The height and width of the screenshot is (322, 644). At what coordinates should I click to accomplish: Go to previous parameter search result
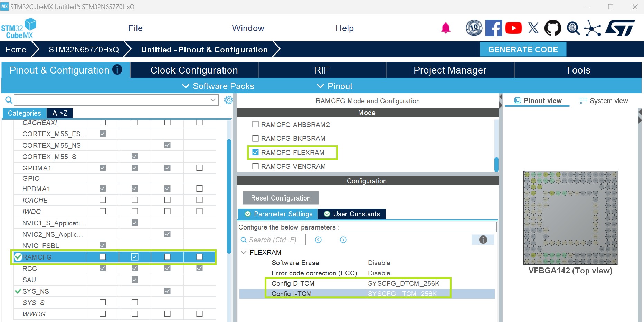click(318, 240)
